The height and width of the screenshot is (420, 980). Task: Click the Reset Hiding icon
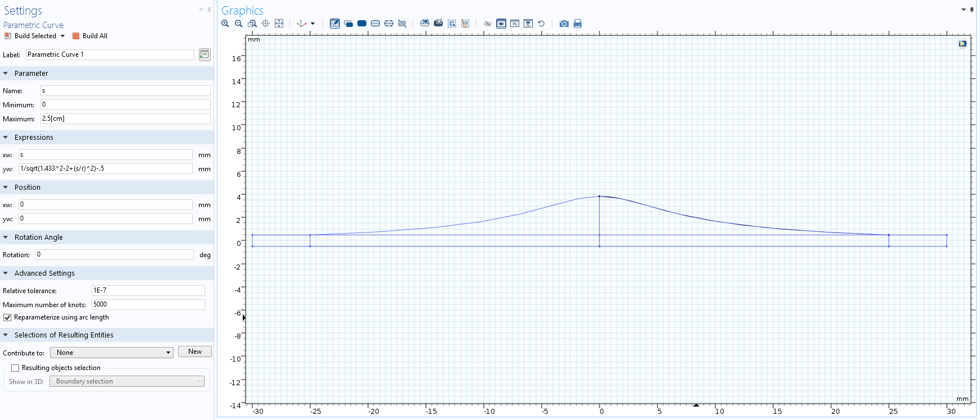pyautogui.click(x=541, y=24)
